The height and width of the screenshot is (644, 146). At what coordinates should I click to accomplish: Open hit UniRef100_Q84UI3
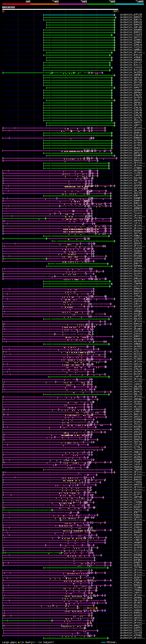click(131, 148)
